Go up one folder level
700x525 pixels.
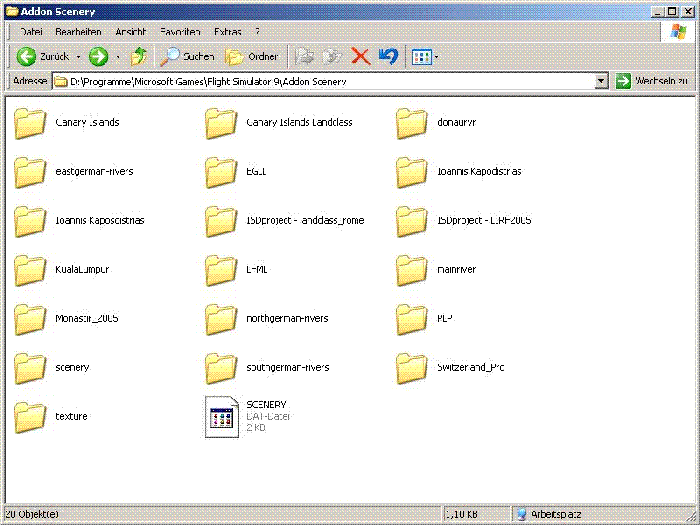(138, 57)
